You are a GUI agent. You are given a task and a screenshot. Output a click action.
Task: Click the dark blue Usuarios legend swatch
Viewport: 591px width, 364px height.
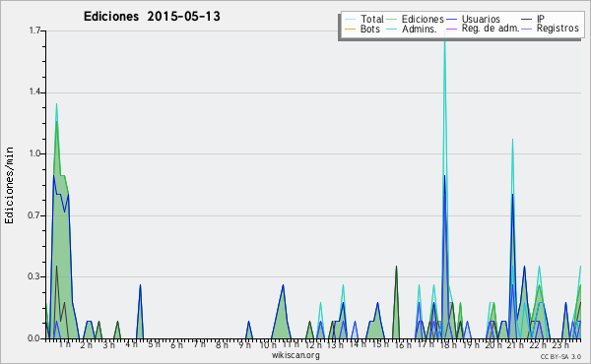pos(451,20)
